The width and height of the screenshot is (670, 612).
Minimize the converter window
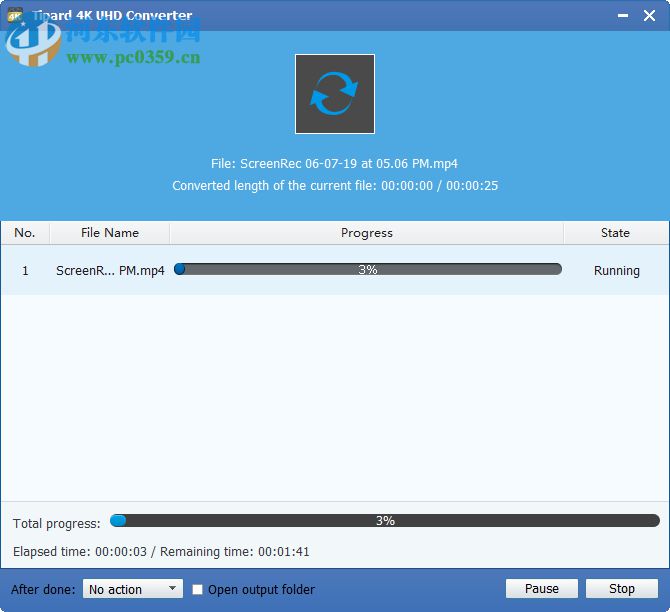[x=623, y=16]
